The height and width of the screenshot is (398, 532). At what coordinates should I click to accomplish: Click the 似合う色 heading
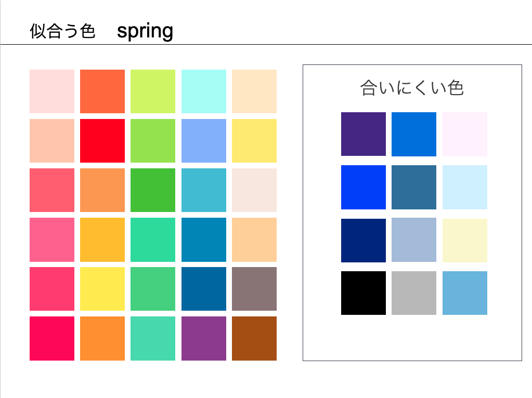pos(62,32)
